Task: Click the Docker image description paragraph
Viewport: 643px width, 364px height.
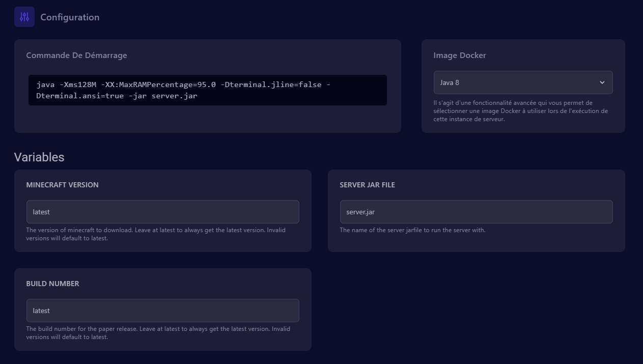Action: click(x=521, y=111)
